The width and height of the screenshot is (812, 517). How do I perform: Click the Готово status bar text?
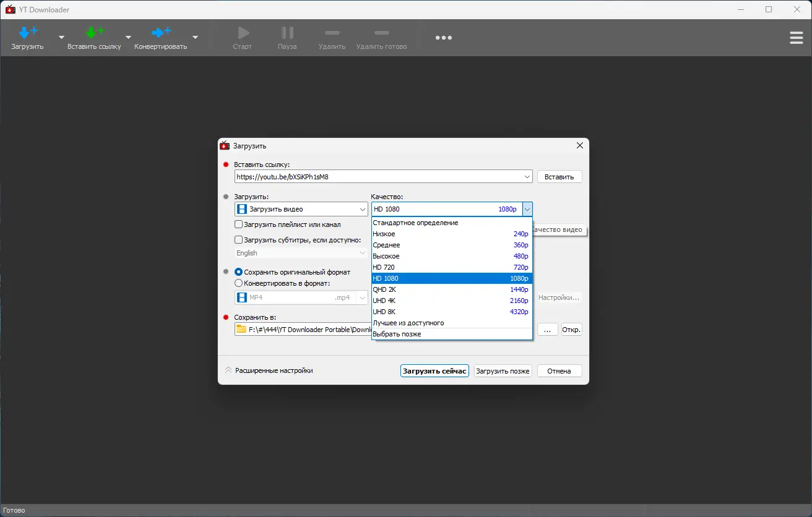(x=14, y=511)
